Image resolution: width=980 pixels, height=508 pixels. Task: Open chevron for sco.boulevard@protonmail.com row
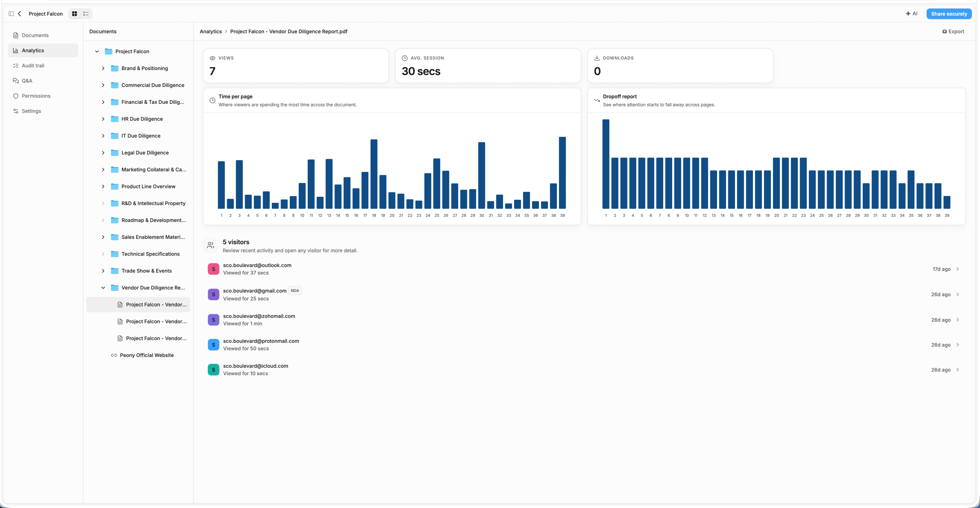coord(957,345)
